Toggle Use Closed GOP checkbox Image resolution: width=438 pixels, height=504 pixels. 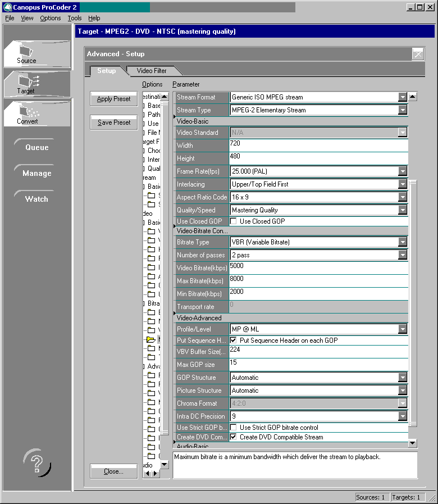[233, 221]
